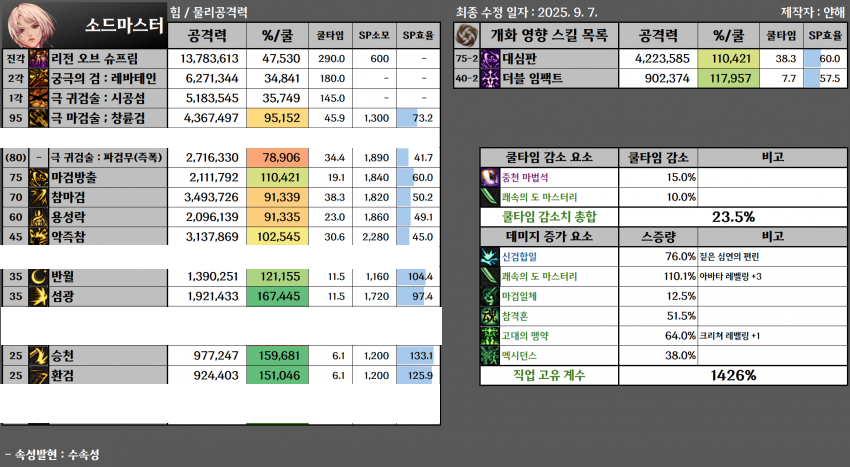This screenshot has height=467, width=850.
Task: Click the 리전 오브 슈프림 skill icon
Action: (x=39, y=59)
